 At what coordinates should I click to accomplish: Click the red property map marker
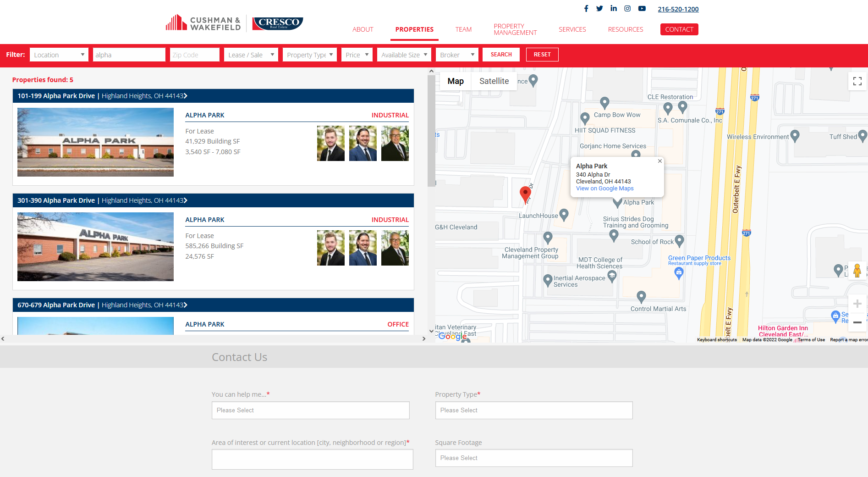coord(525,195)
